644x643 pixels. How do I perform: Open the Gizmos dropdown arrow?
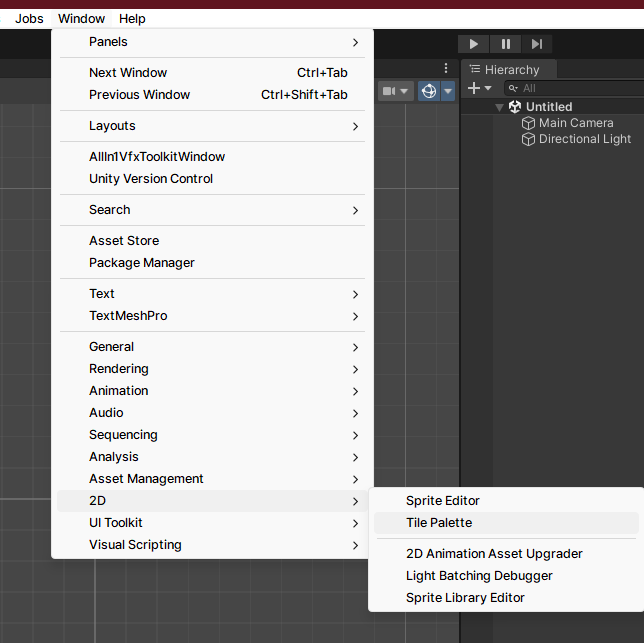[448, 91]
